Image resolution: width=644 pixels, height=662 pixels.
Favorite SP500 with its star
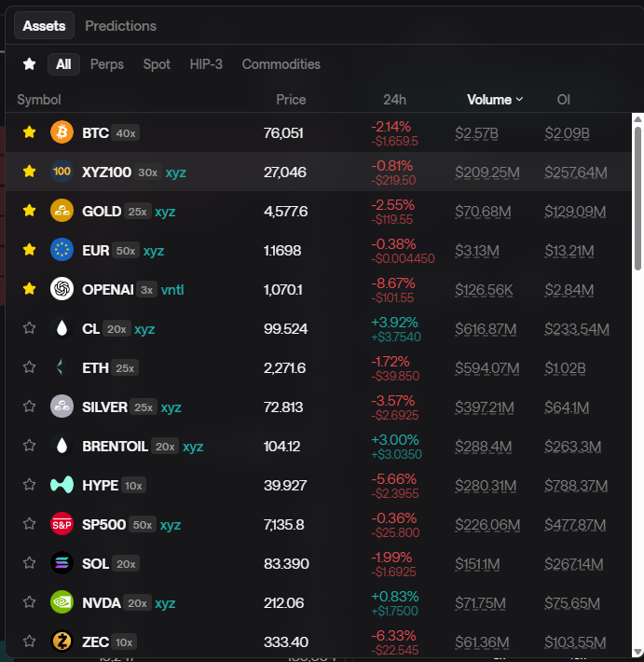(x=29, y=524)
